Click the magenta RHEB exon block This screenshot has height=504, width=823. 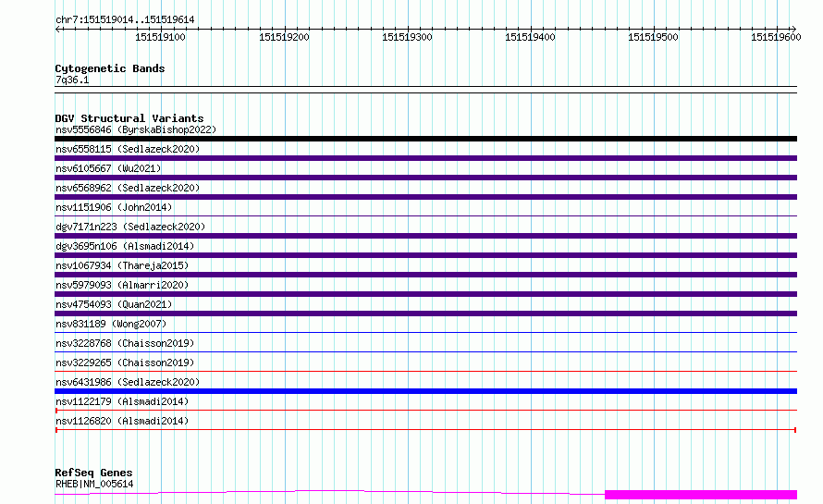tap(701, 495)
